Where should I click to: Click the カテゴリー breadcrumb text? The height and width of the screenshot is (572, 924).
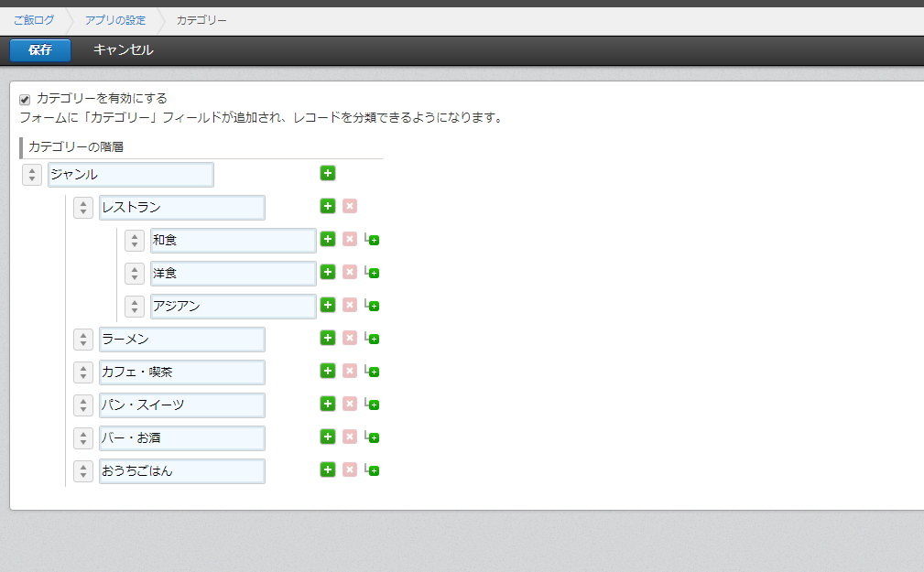click(201, 21)
